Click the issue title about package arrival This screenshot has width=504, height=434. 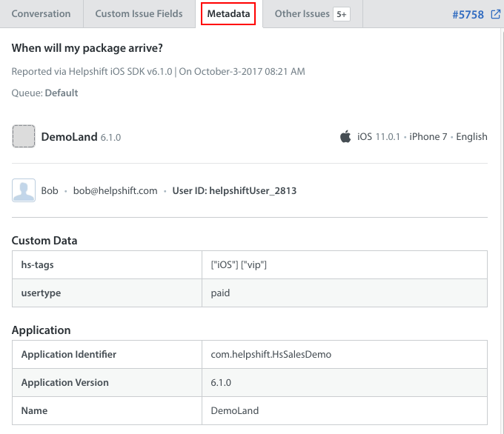(x=87, y=48)
